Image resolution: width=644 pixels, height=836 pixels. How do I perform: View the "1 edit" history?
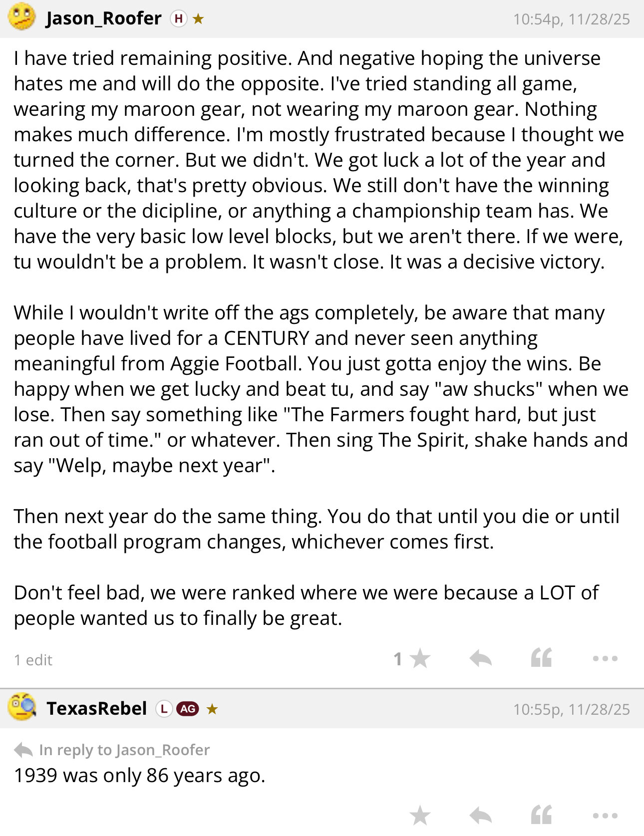point(33,660)
